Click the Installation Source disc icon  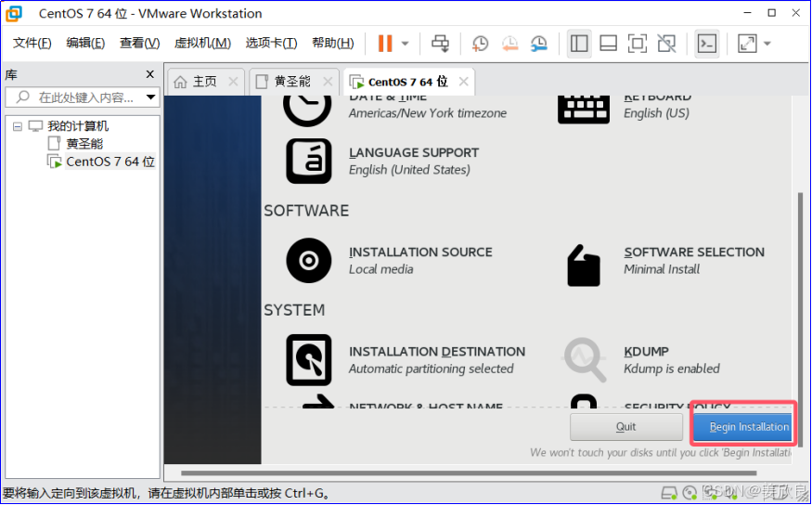click(309, 261)
